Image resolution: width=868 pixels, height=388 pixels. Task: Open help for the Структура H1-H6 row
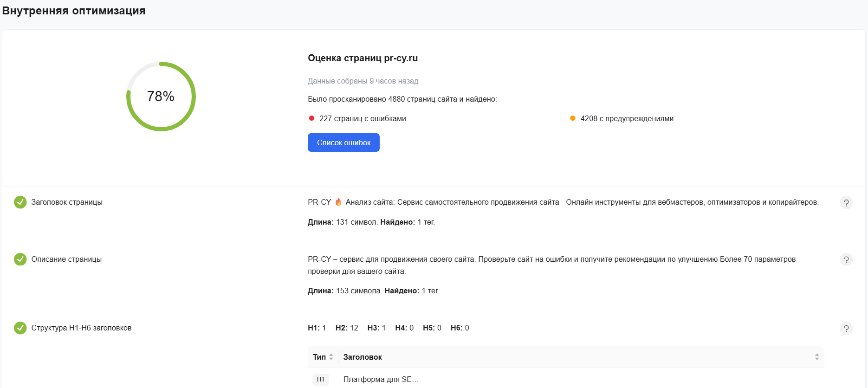click(x=846, y=329)
